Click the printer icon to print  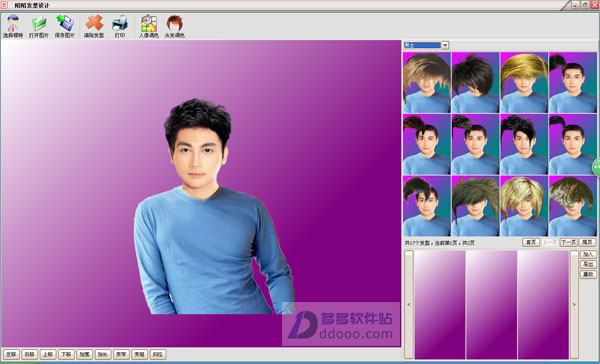coord(120,26)
